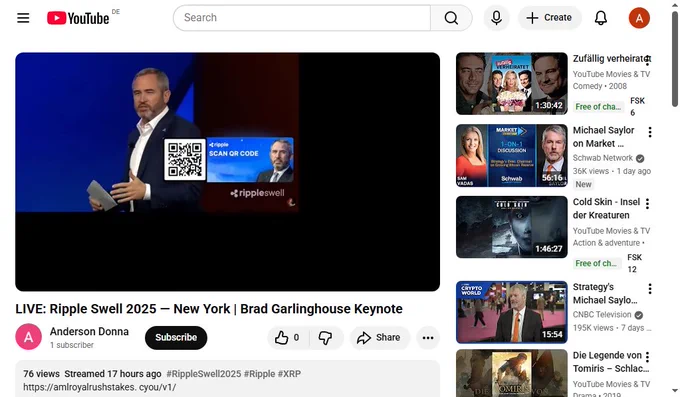Click '195K views · 7 days' text
The width and height of the screenshot is (680, 397).
[x=612, y=328]
